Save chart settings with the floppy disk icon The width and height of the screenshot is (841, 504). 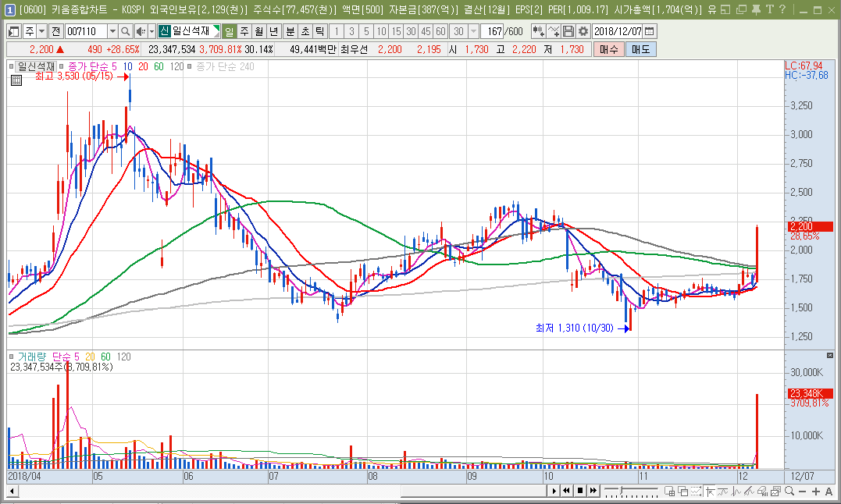[568, 31]
